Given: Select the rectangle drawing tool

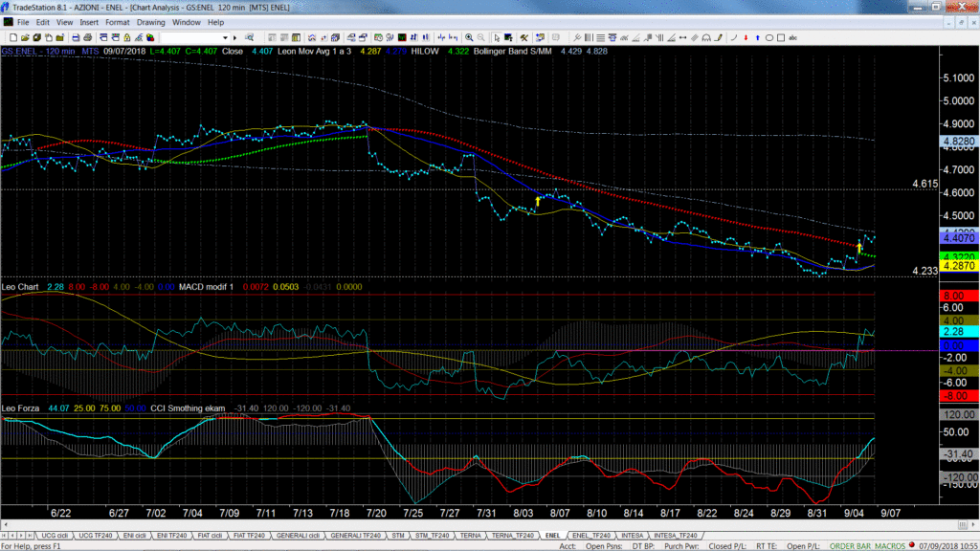Looking at the screenshot, I should (781, 37).
